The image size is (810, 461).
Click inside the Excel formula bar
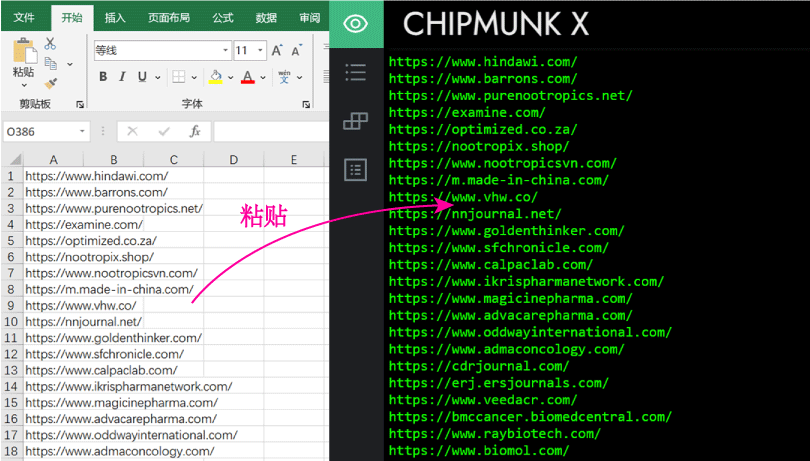pyautogui.click(x=271, y=131)
